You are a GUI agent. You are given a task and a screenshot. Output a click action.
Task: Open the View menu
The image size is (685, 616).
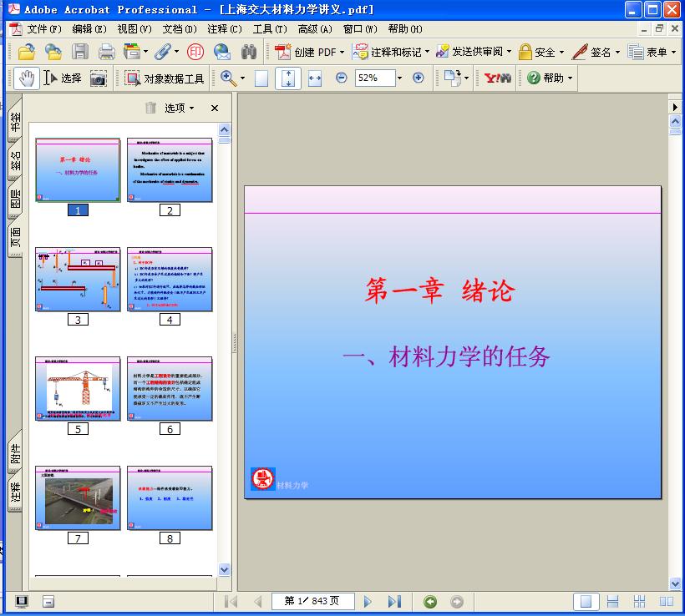[134, 29]
